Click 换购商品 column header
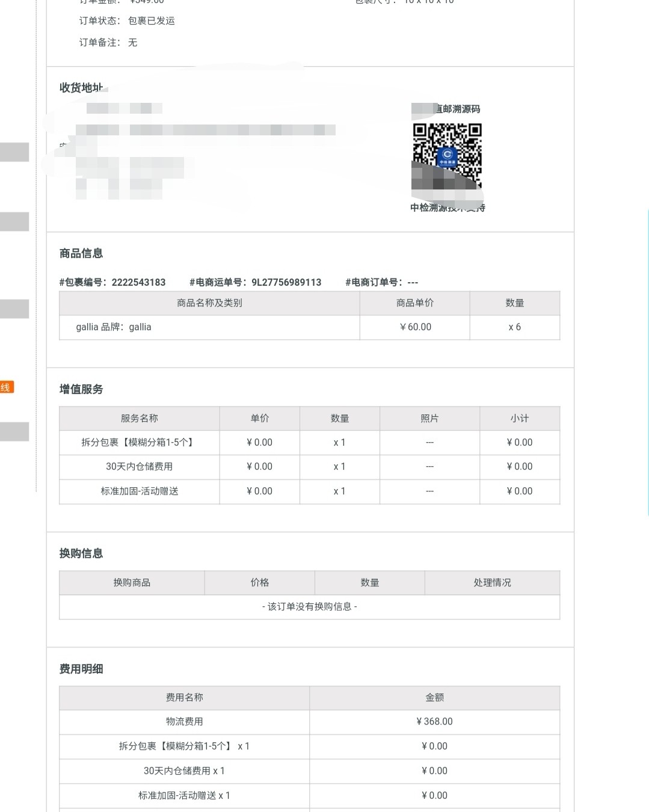This screenshot has width=649, height=812. 132,583
